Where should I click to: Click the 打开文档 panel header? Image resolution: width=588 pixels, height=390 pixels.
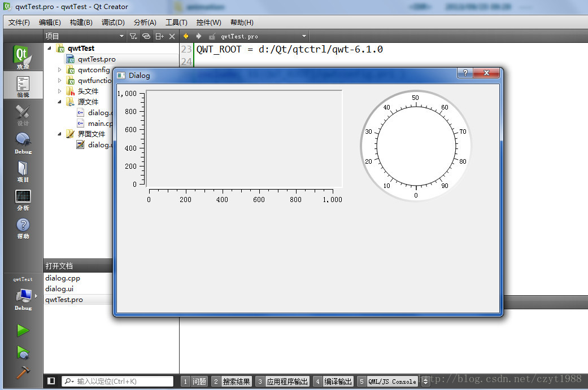tap(78, 266)
